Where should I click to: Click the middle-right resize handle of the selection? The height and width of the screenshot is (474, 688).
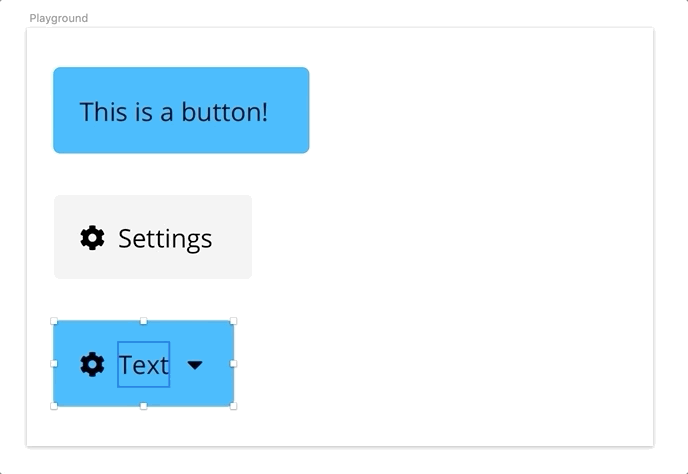click(x=233, y=363)
